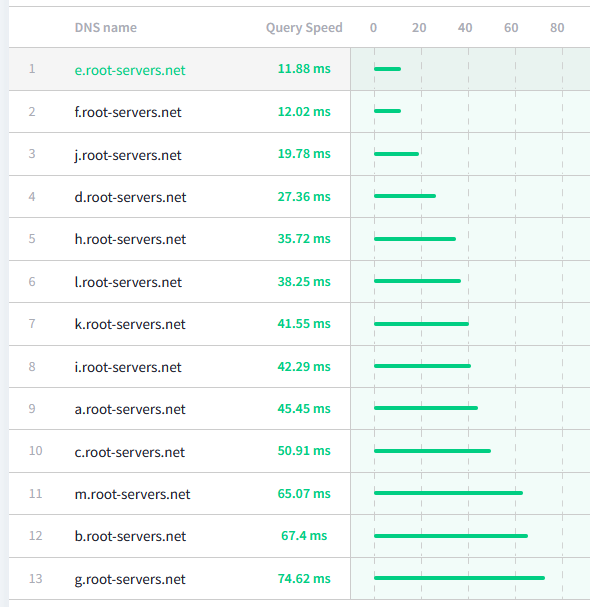Select h.root-servers.net row name
The height and width of the screenshot is (607, 590).
[130, 239]
